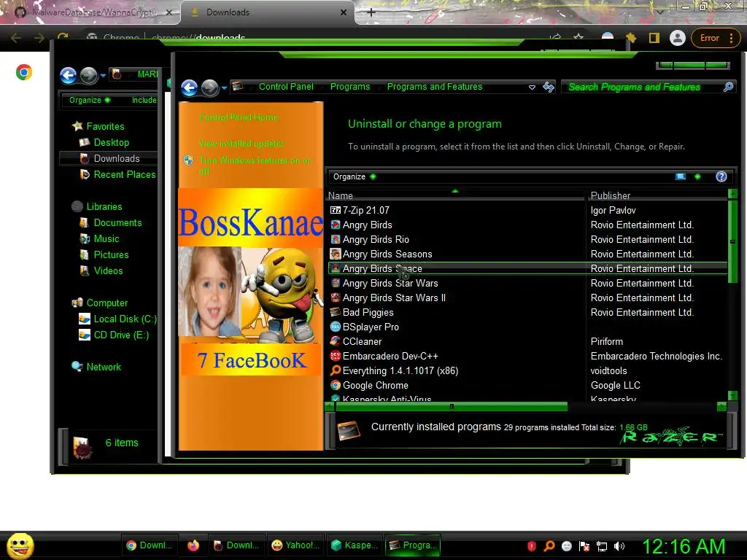Click back arrow in Downloads explorer window
747x560 pixels.
tap(68, 75)
